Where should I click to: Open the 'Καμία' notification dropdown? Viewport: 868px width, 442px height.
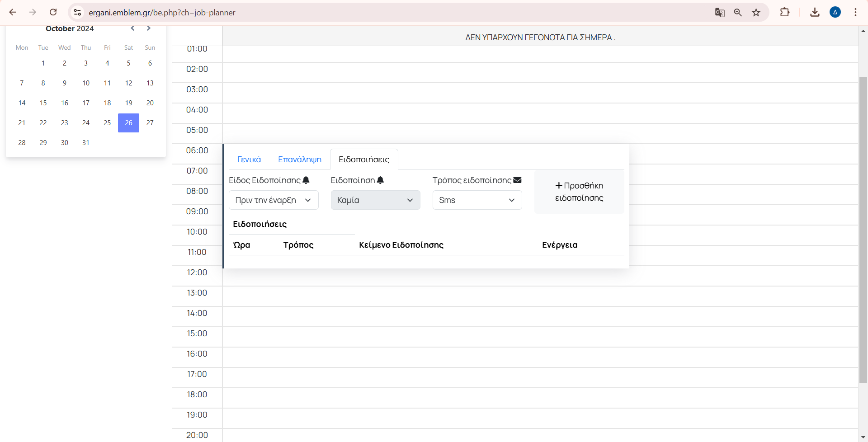[x=375, y=200]
